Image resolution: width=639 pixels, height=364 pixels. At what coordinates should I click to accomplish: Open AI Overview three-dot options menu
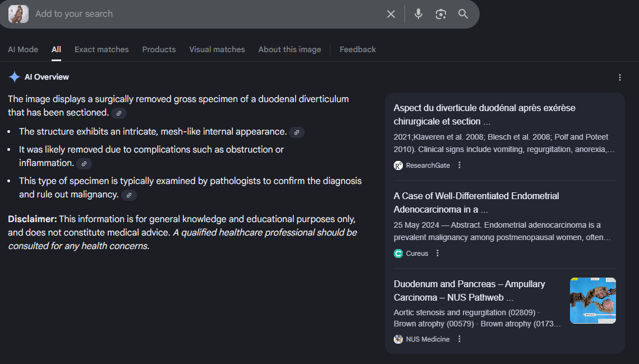619,77
